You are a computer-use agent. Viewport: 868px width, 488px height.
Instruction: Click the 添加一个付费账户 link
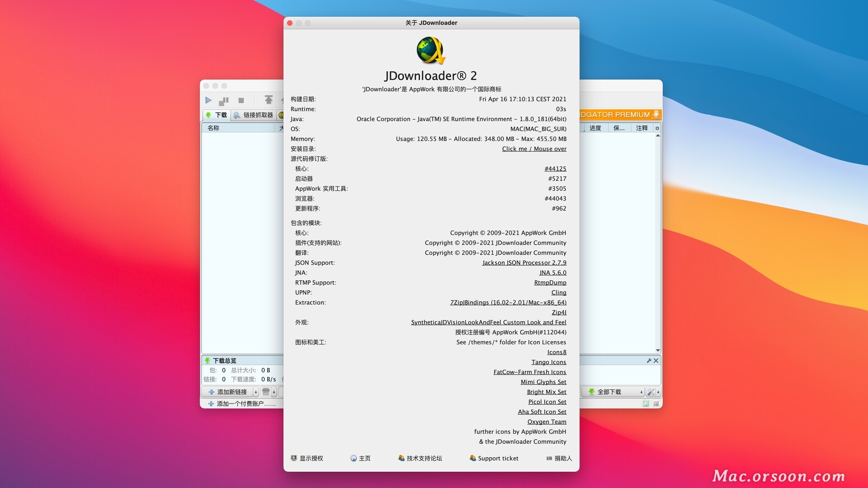click(x=242, y=404)
